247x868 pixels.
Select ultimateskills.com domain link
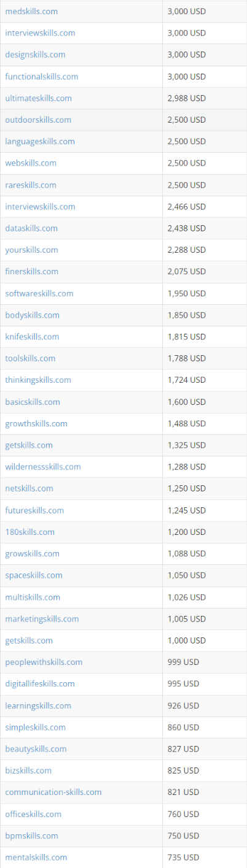(x=38, y=98)
